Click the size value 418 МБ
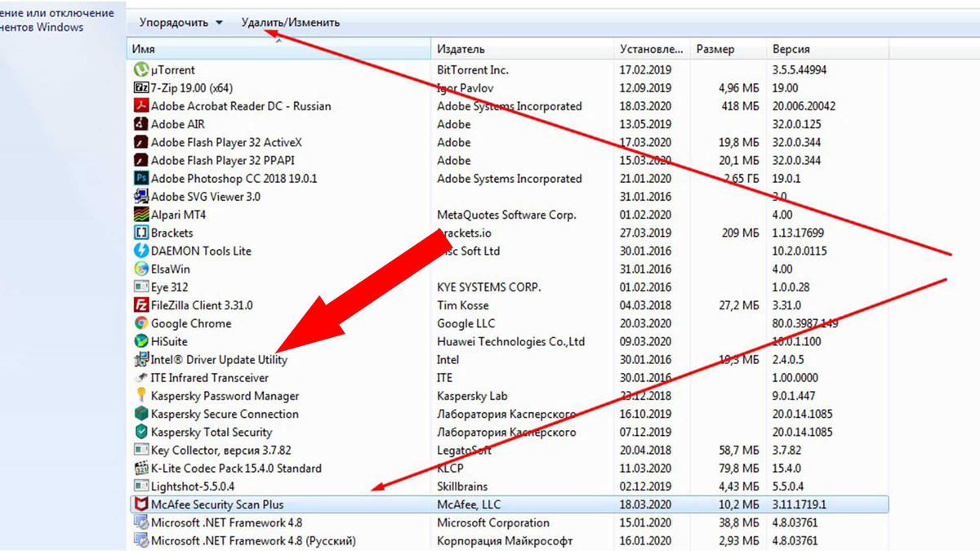The width and height of the screenshot is (980, 551). (x=741, y=106)
